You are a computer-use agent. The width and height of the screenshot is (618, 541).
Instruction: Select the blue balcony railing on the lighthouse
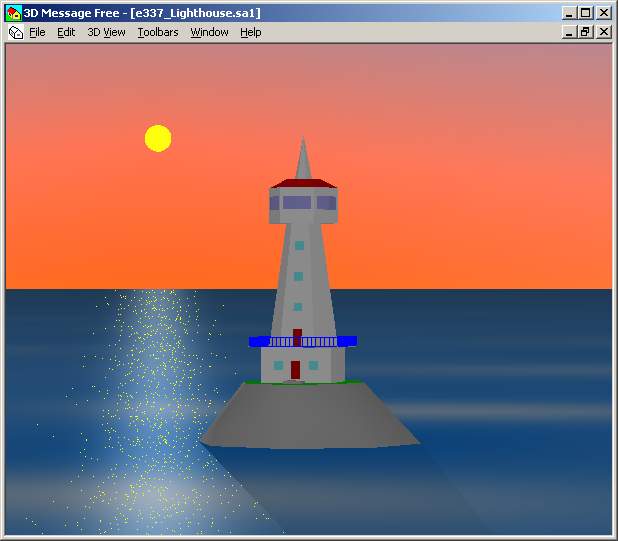click(x=302, y=341)
